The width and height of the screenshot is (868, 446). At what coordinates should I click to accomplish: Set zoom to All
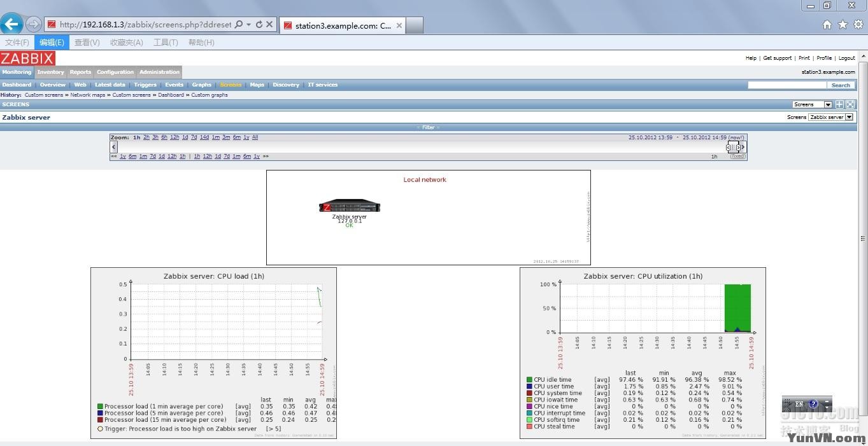(255, 137)
